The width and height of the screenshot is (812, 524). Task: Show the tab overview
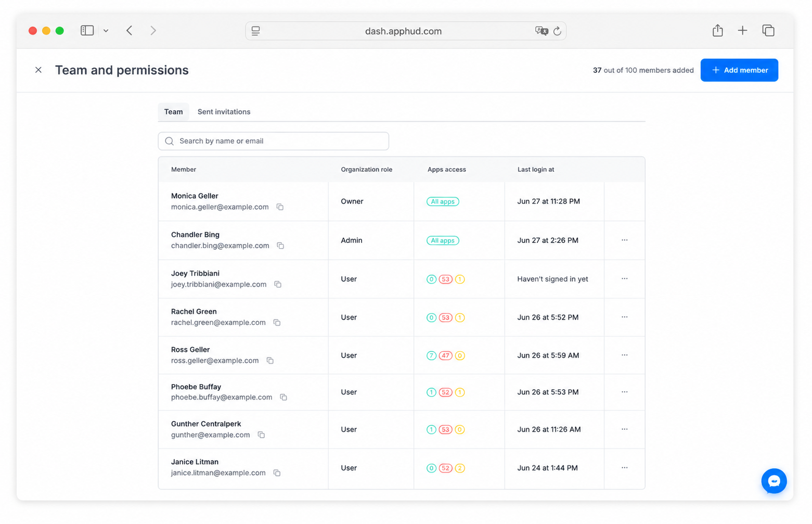768,31
